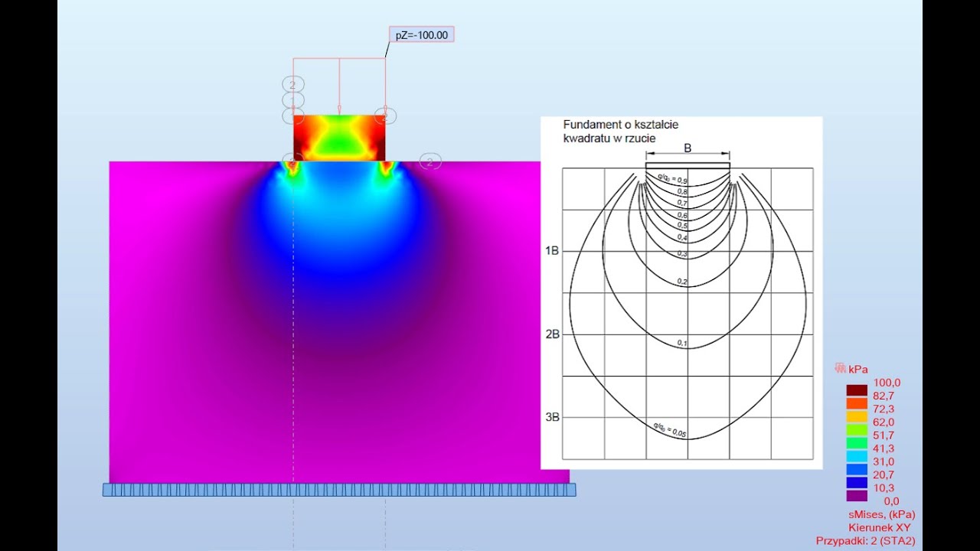The height and width of the screenshot is (551, 980).
Task: Pick the purple legend swatch
Action: click(857, 494)
